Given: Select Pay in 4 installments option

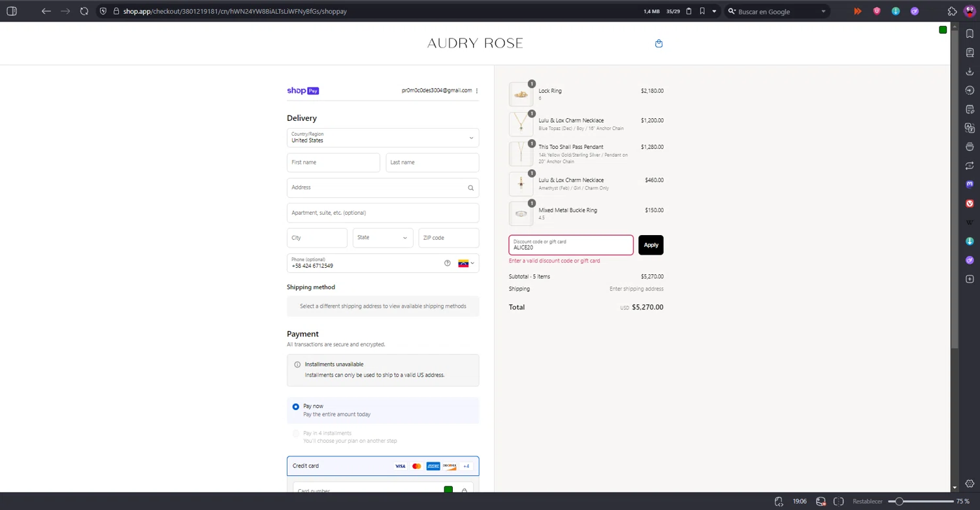Looking at the screenshot, I should point(296,434).
